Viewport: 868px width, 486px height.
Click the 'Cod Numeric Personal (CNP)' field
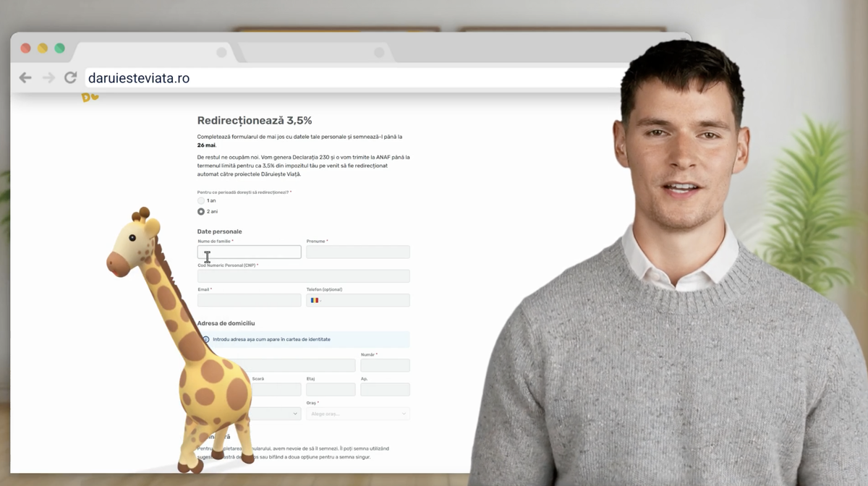(x=304, y=276)
